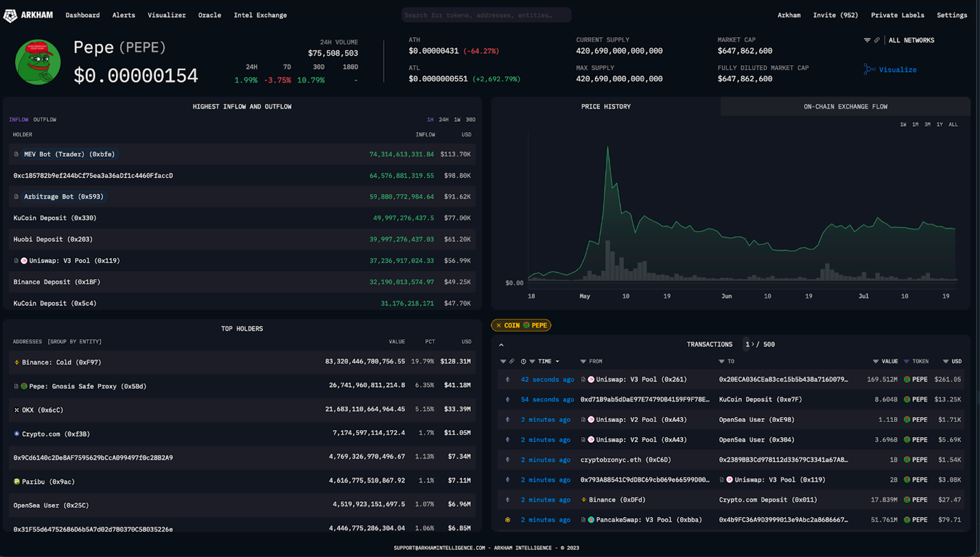Image resolution: width=980 pixels, height=557 pixels.
Task: Switch to ON-CHAIN EXCHANGE FLOW tab
Action: tap(846, 107)
